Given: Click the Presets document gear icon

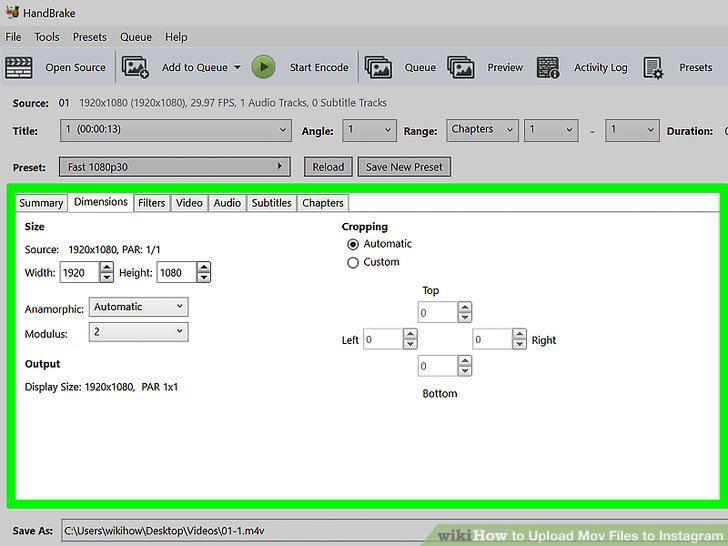Looking at the screenshot, I should pyautogui.click(x=653, y=68).
